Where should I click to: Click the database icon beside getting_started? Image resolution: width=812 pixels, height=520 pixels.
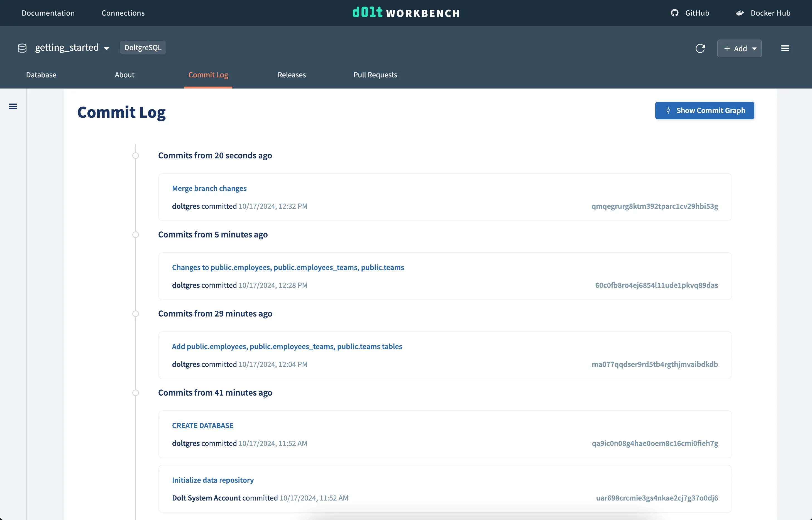pos(22,48)
